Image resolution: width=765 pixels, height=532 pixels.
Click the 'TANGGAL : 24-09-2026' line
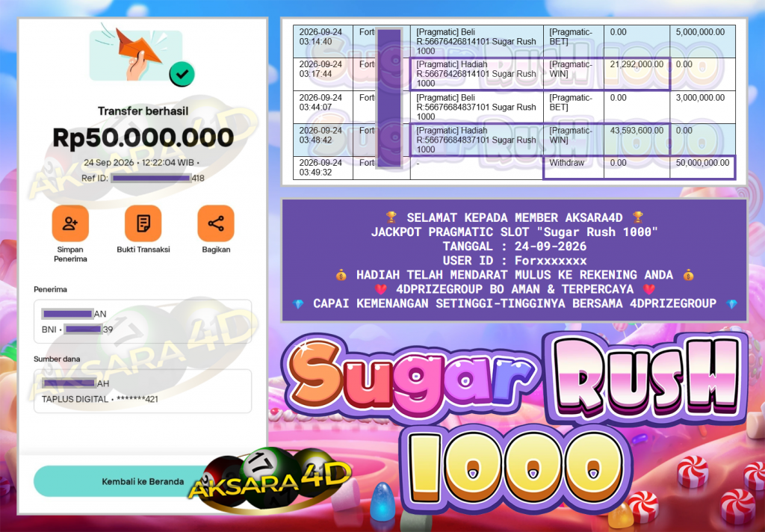point(515,247)
